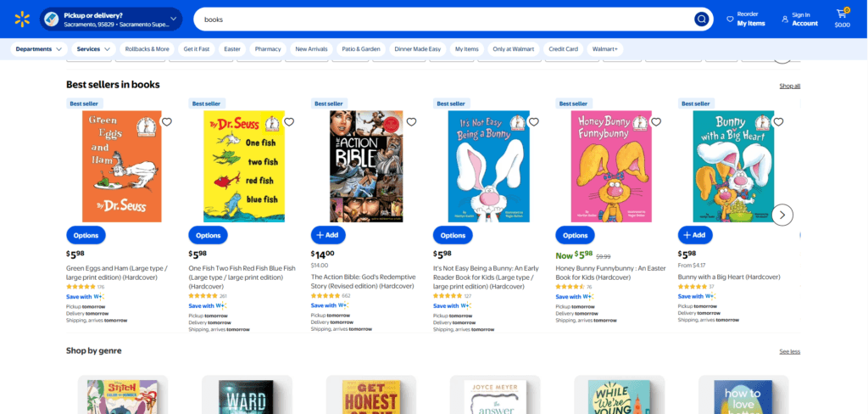Favorite The Action Bible with heart
This screenshot has width=868, height=414.
411,122
